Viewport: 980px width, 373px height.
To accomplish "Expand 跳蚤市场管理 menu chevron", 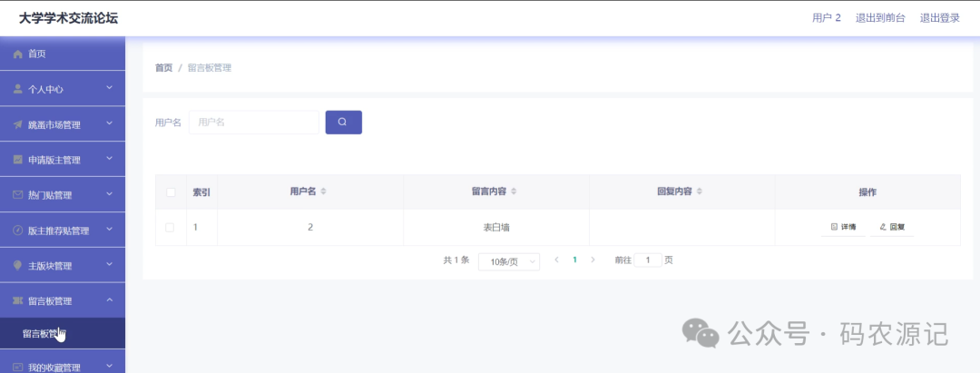I will [x=110, y=123].
